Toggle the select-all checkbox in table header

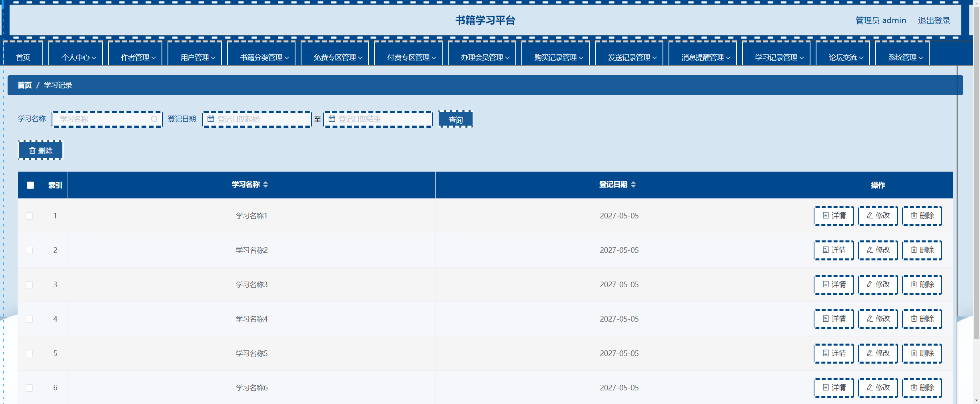[30, 185]
